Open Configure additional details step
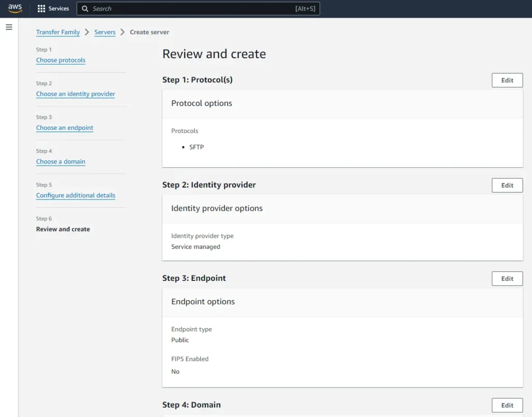 tap(75, 195)
